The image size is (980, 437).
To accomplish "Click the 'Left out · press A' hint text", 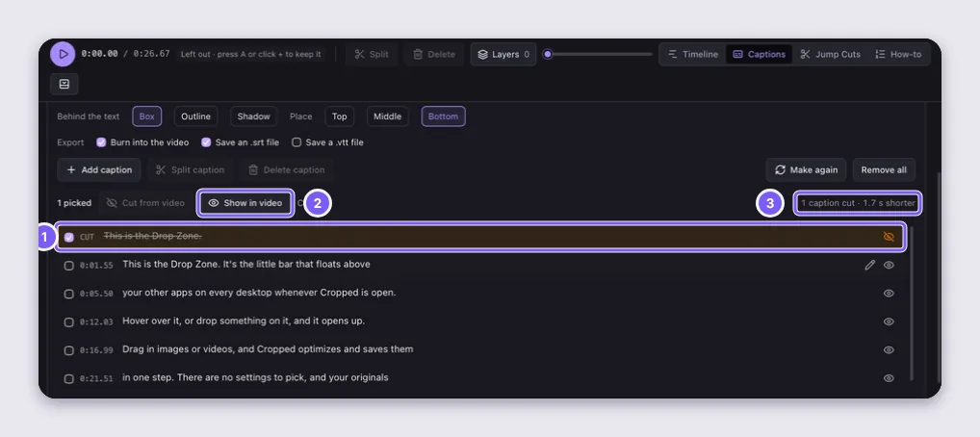I will click(x=250, y=55).
